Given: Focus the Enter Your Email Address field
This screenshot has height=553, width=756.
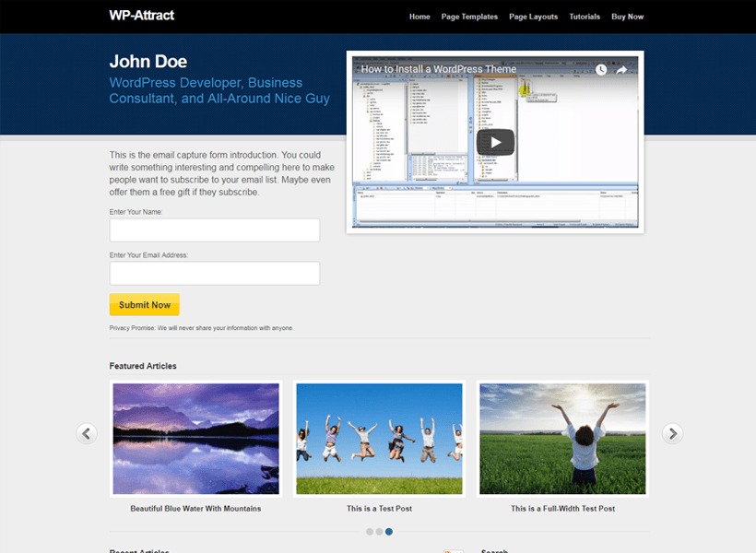Looking at the screenshot, I should coord(215,274).
